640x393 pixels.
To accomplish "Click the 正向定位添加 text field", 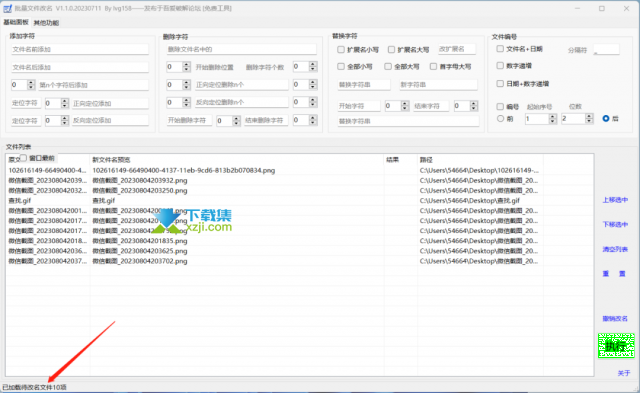I will [110, 103].
